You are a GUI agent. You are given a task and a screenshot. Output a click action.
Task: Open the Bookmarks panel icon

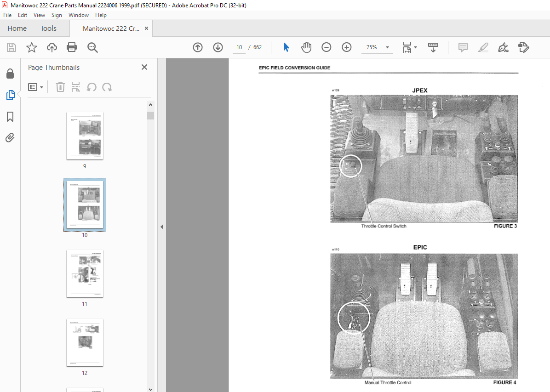(10, 117)
